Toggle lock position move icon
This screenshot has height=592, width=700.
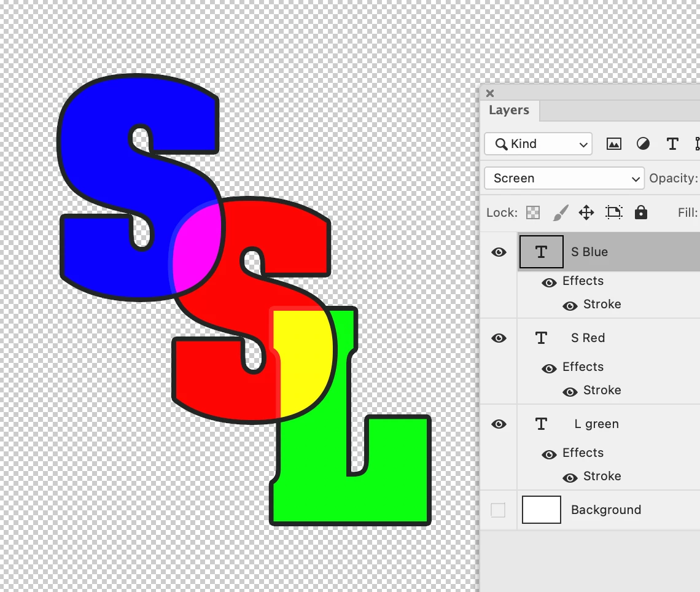click(x=586, y=212)
